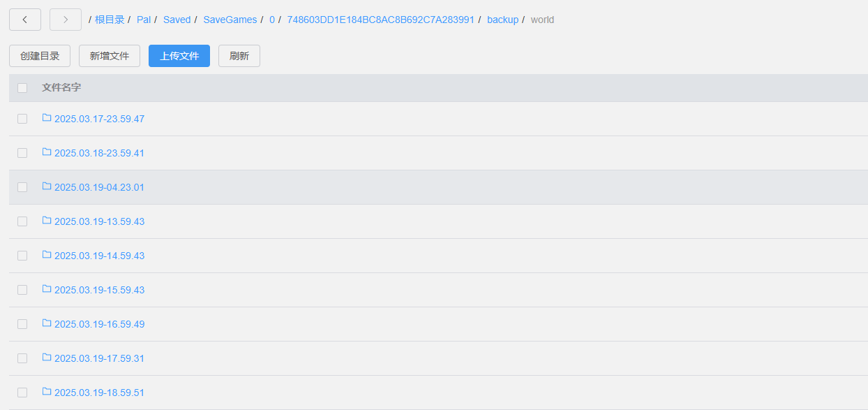This screenshot has width=868, height=410.
Task: Check the box for 2025.03.19-17.59.31
Action: tap(22, 358)
